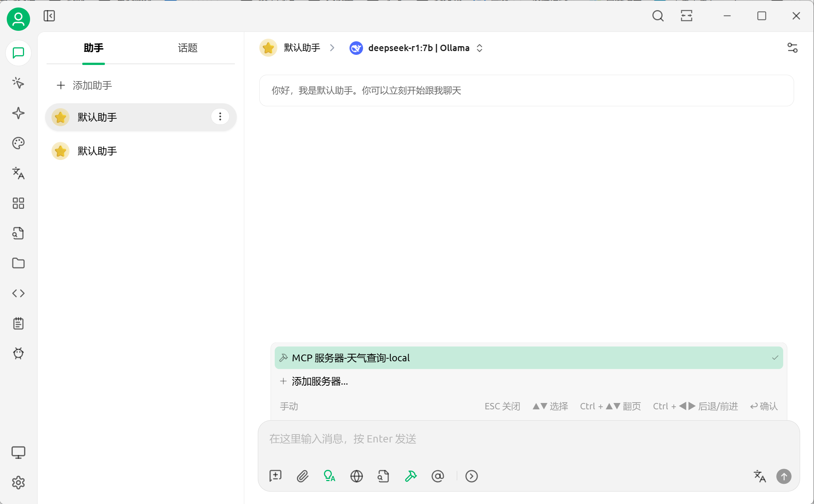Click the attachment paperclip icon

point(303,476)
